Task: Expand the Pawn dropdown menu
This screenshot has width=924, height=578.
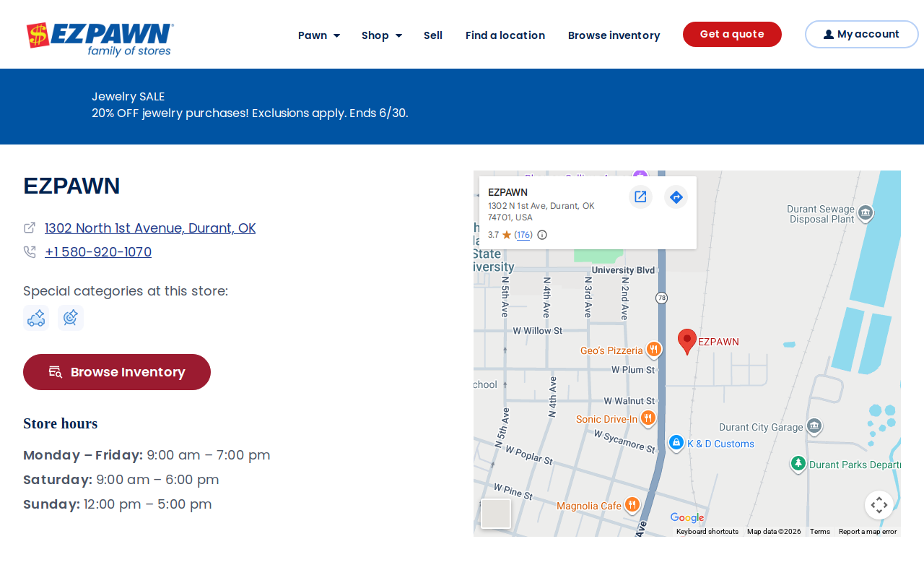Action: (x=319, y=35)
